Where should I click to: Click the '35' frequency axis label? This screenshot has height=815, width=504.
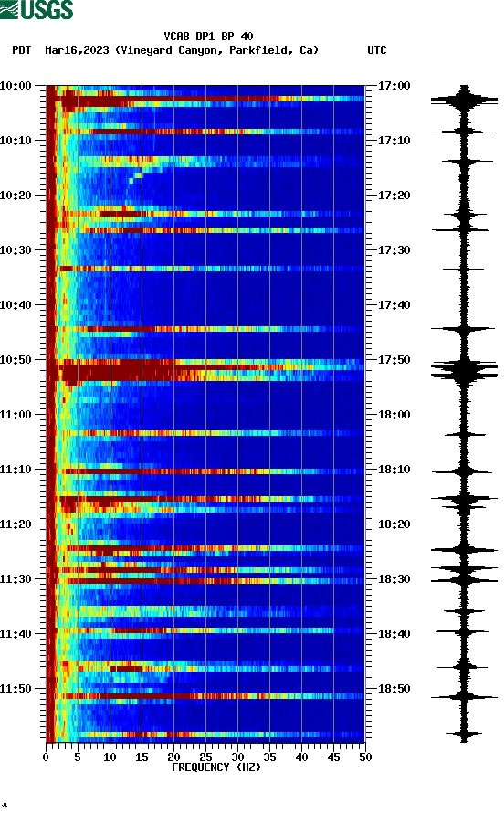pyautogui.click(x=269, y=757)
